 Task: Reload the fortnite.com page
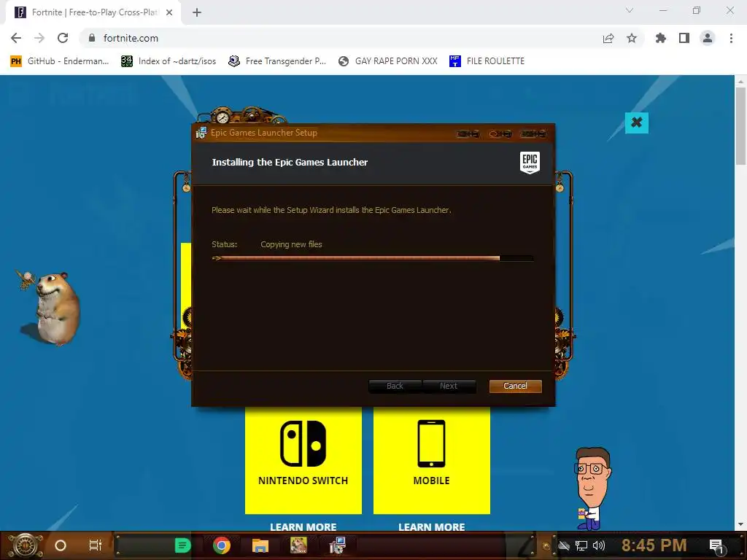[63, 38]
